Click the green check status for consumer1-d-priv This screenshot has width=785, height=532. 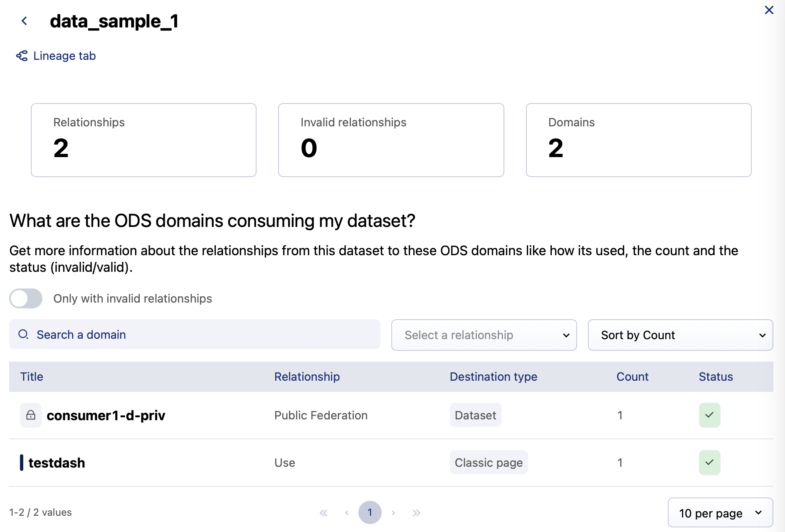point(709,415)
